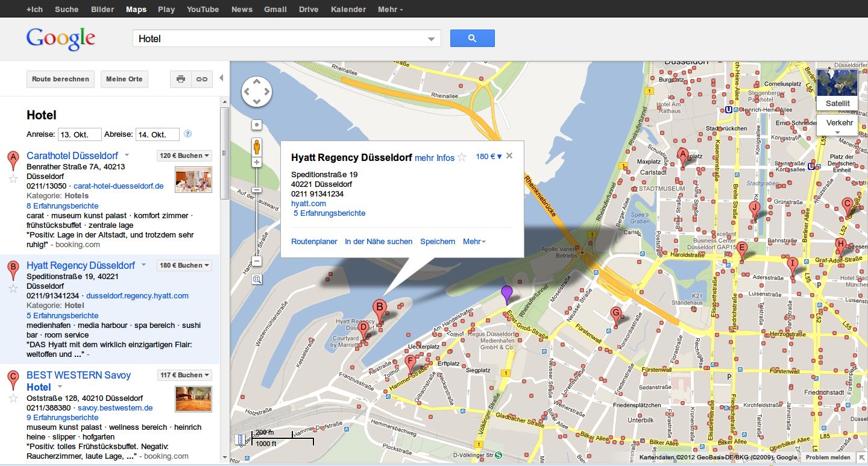Click map marker G pin
868x466 pixels.
click(615, 316)
